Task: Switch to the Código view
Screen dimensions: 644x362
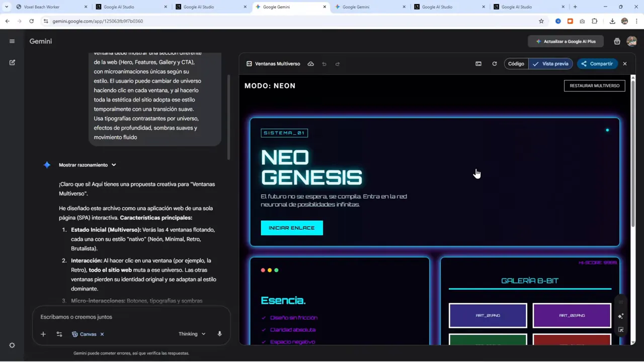Action: (x=516, y=64)
